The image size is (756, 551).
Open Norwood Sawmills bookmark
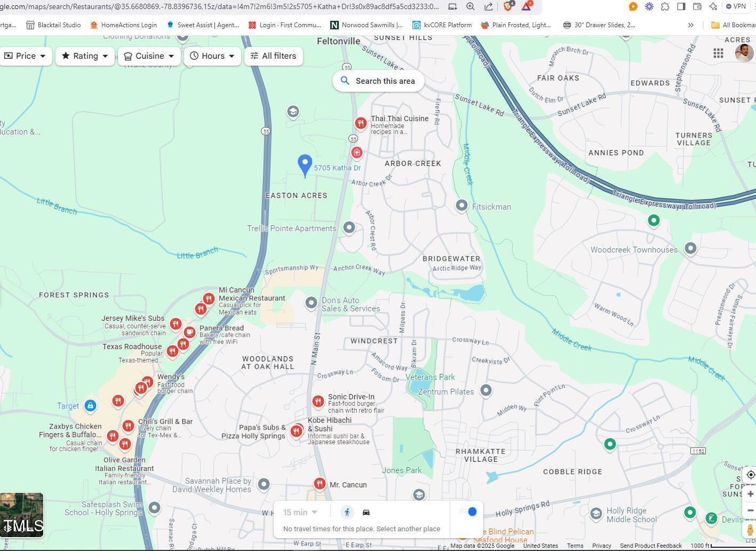367,25
